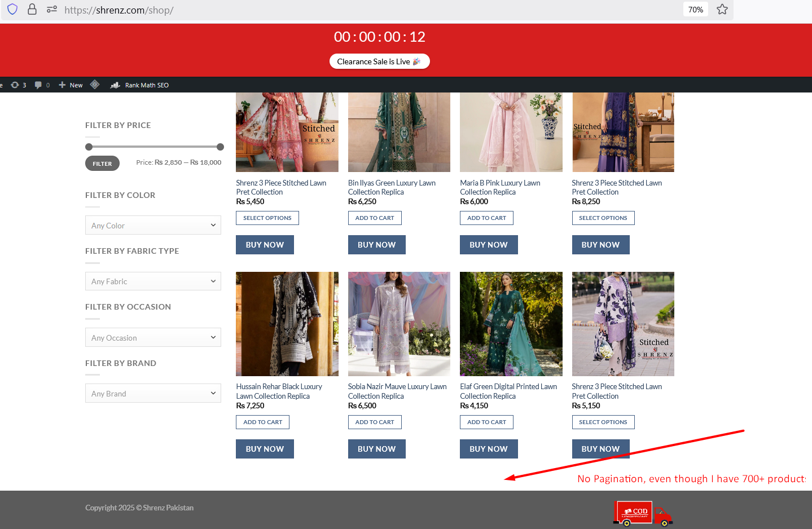Open the Rs 5,450 Shrenz stitched product image
The height and width of the screenshot is (529, 812).
point(287,132)
